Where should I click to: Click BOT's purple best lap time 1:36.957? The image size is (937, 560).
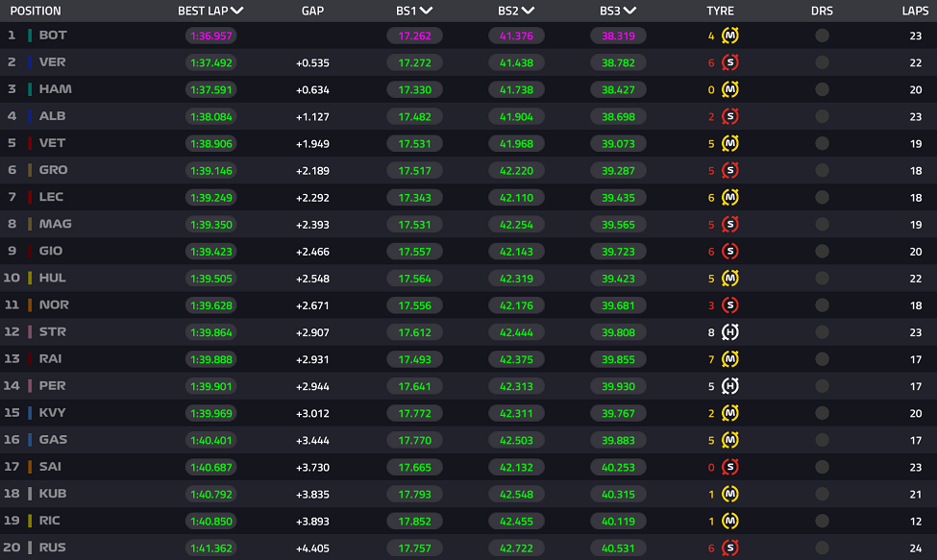tap(210, 36)
